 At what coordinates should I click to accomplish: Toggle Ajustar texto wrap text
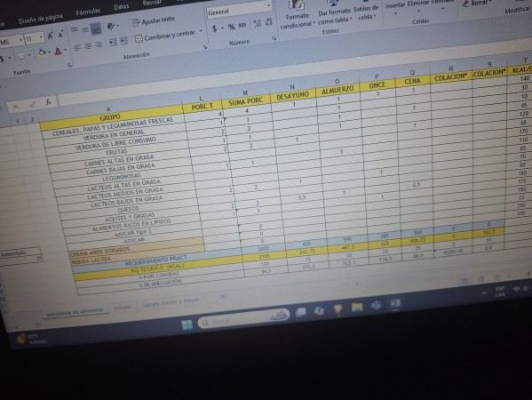[153, 21]
